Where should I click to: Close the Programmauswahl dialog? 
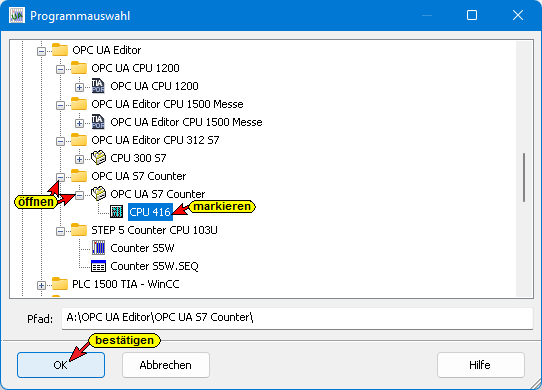pos(518,15)
